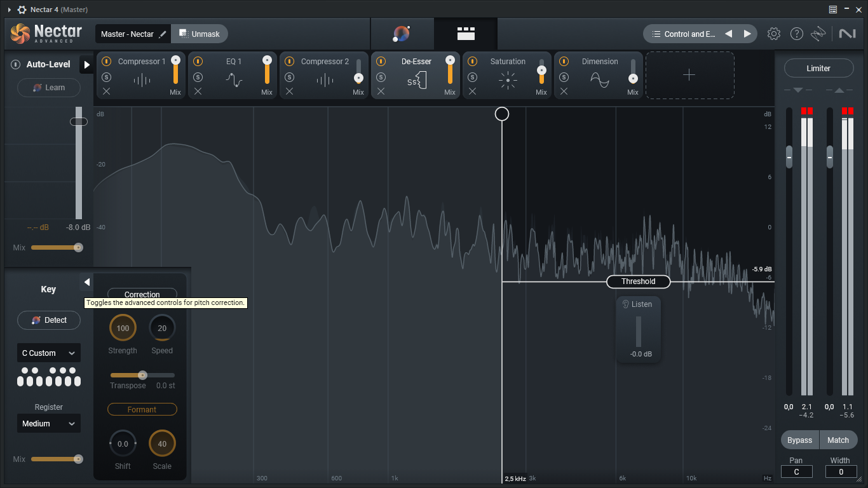The image size is (868, 488).
Task: Open the Nectar settings gear
Action: 773,34
